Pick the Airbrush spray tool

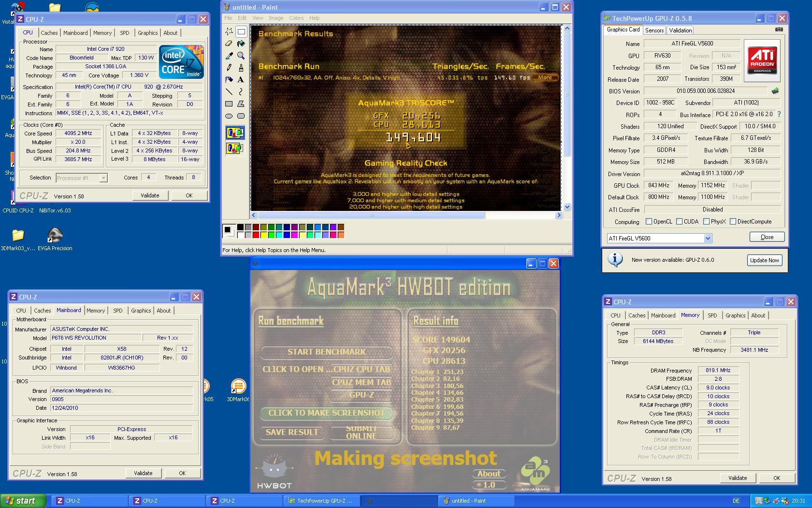[x=229, y=80]
